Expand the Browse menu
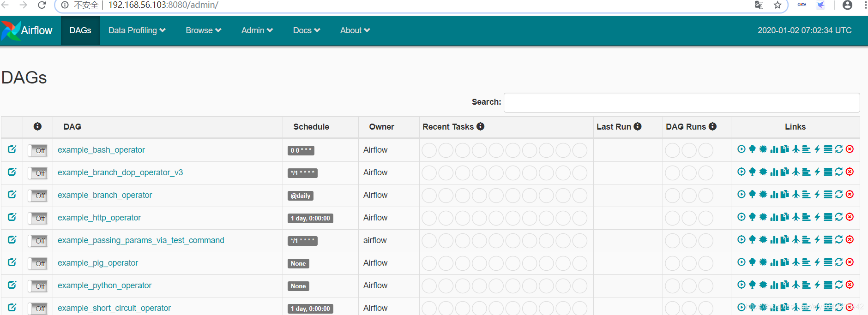868x315 pixels. [204, 30]
